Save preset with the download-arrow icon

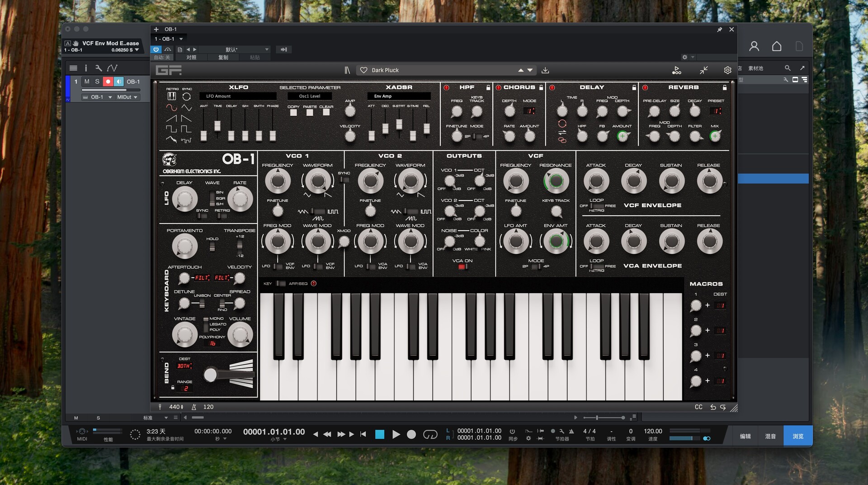545,70
